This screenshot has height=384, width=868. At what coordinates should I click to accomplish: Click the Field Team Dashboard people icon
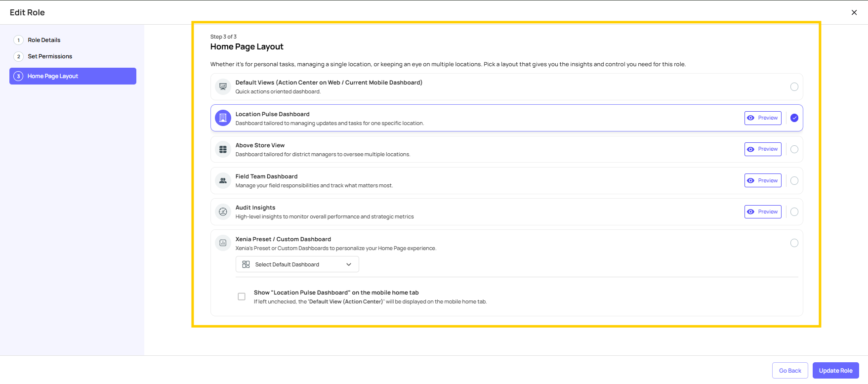coord(223,180)
